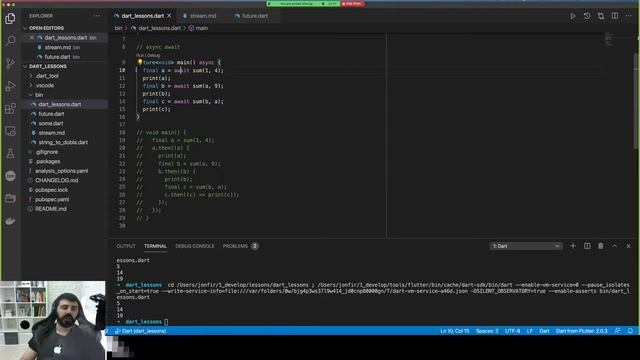This screenshot has height=360, width=640.
Task: Select terminal from 1: Dart dropdown
Action: tap(526, 246)
